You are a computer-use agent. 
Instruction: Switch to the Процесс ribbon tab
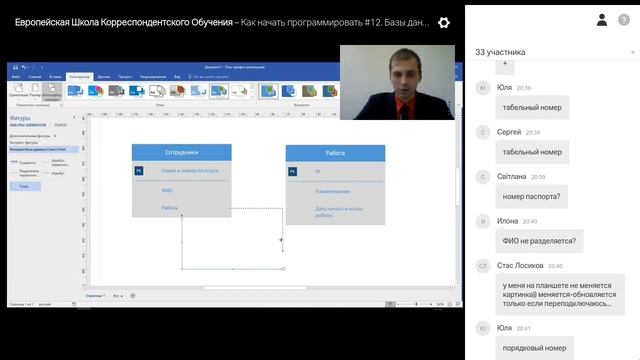pos(125,77)
